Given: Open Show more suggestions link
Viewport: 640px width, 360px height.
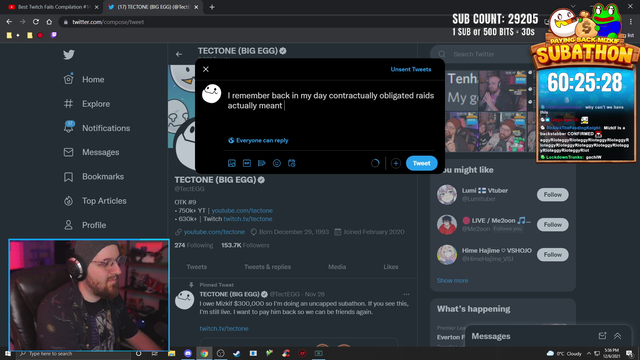Looking at the screenshot, I should [452, 281].
